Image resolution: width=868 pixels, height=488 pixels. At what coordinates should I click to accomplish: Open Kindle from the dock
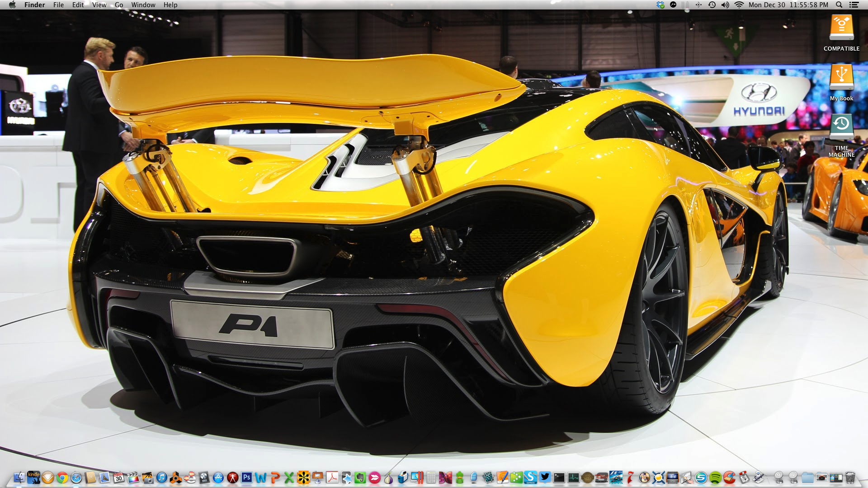coord(33,477)
